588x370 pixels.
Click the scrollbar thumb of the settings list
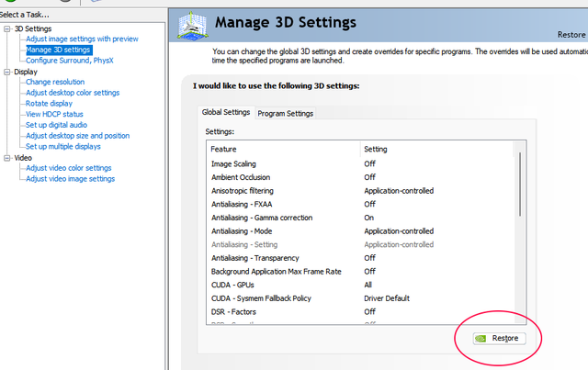point(520,184)
